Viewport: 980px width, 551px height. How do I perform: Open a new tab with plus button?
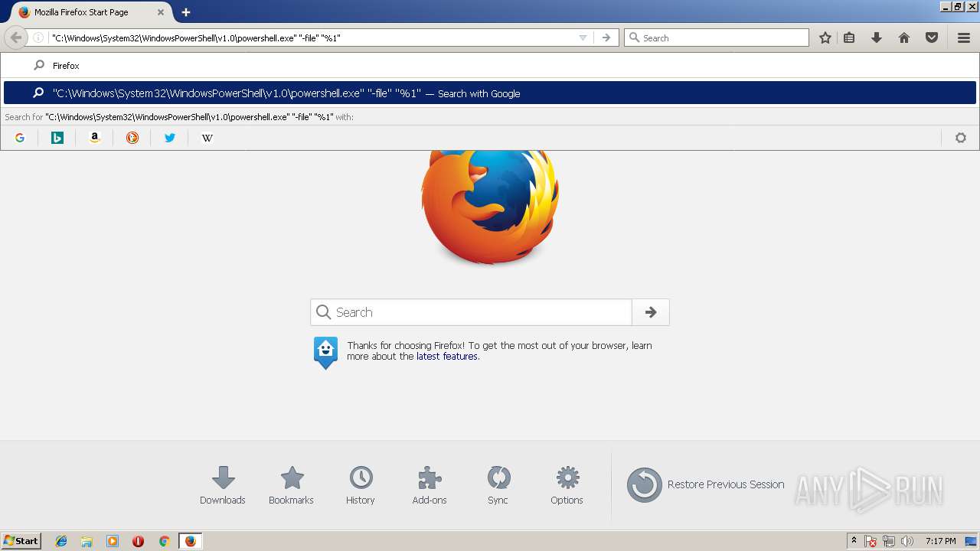pos(186,12)
